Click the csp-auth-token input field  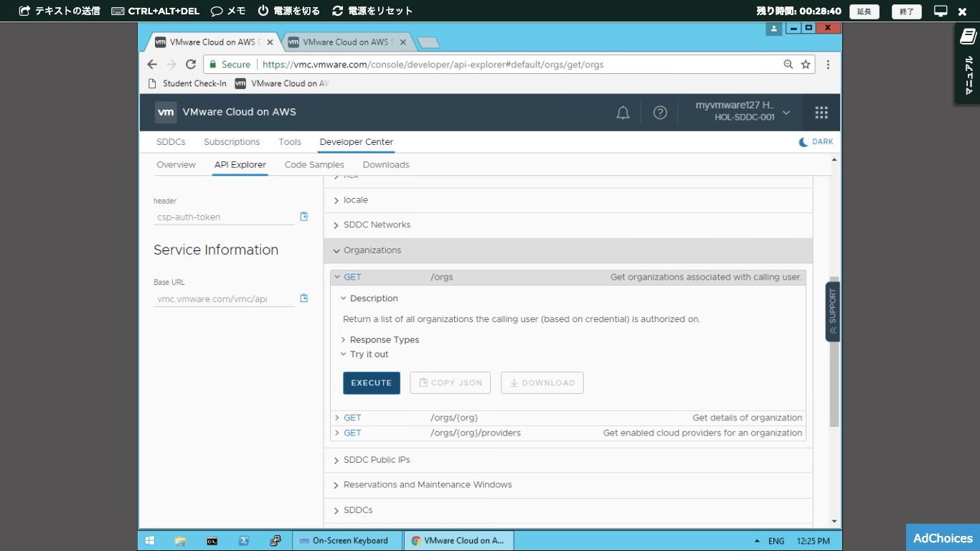coord(224,217)
